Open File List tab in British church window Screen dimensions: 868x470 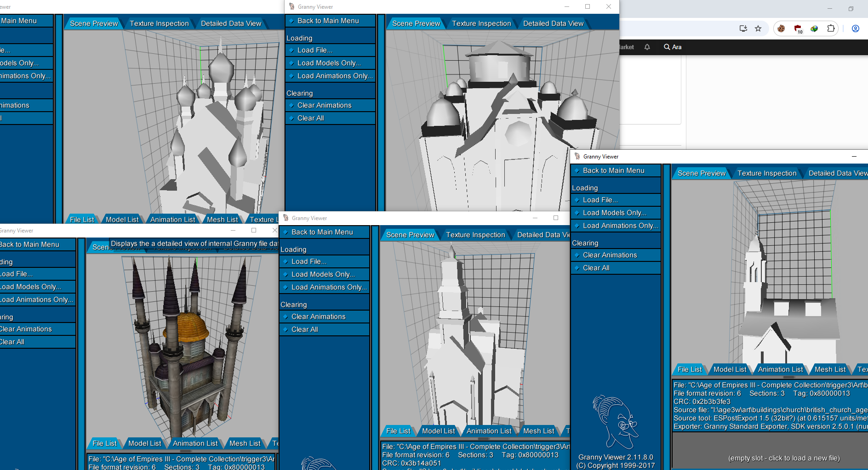click(x=690, y=369)
